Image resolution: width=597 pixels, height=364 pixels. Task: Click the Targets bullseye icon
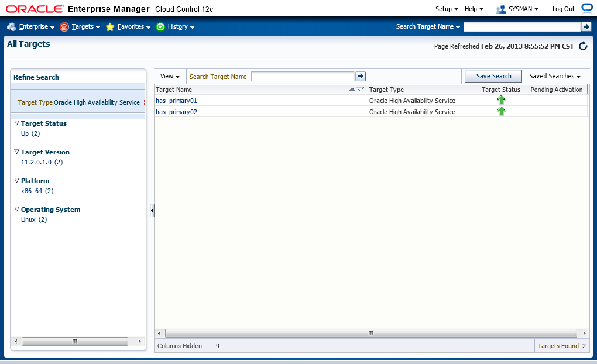point(64,27)
